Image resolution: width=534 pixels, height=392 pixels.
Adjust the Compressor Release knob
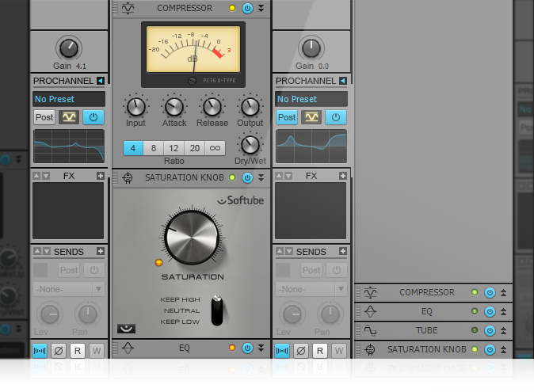coord(212,107)
